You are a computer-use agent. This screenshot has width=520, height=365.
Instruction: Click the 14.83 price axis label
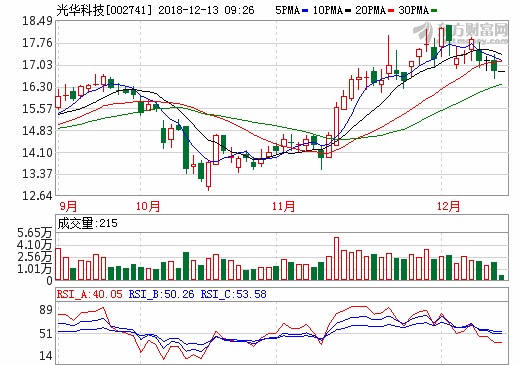pyautogui.click(x=37, y=131)
